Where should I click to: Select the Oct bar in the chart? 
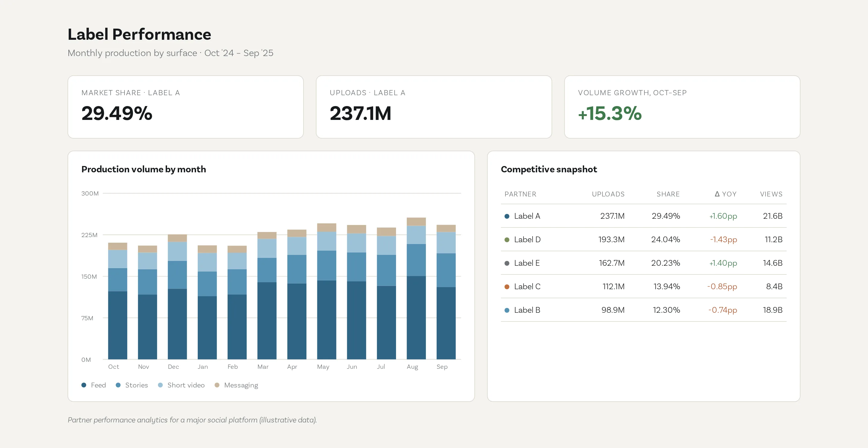[118, 301]
